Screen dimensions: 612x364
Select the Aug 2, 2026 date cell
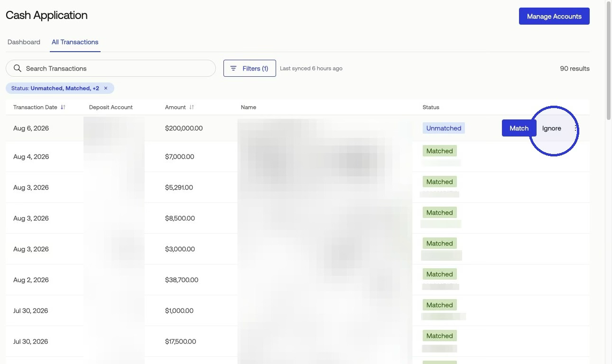[x=31, y=280]
